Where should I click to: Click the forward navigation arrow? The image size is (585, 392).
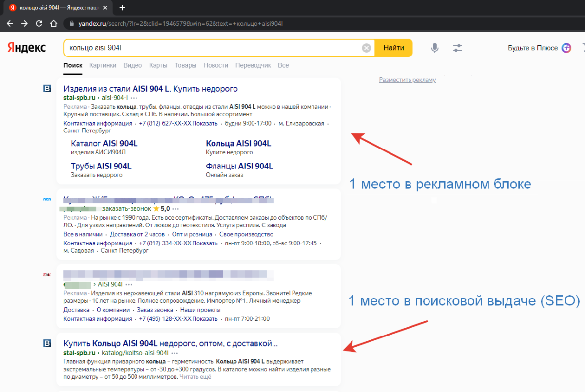pos(24,23)
